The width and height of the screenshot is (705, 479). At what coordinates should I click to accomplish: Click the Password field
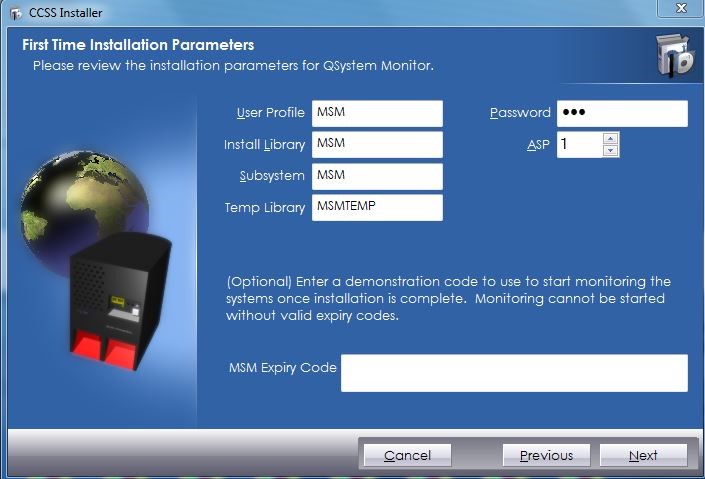621,113
